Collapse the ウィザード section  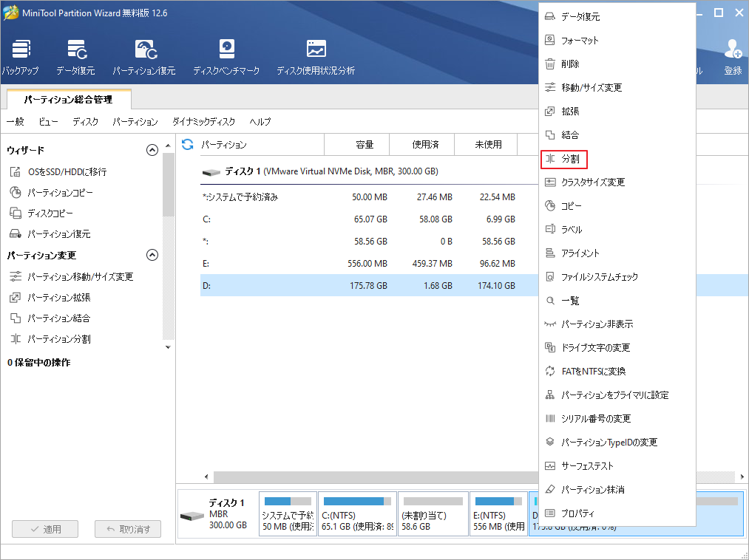coord(152,149)
